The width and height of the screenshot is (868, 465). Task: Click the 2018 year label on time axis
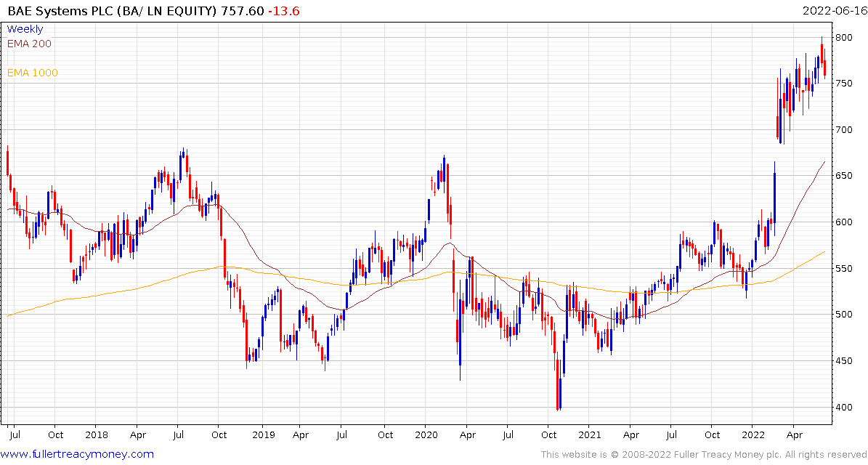click(x=96, y=435)
